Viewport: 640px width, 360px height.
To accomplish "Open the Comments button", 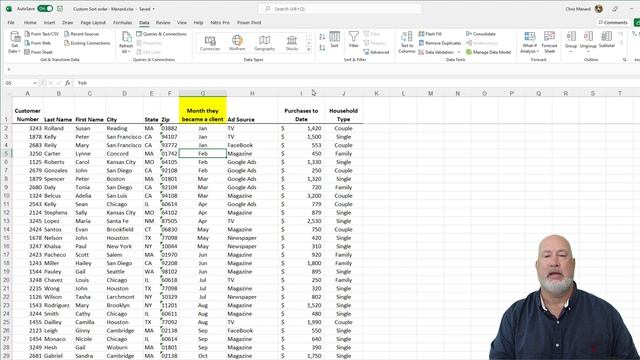I will click(x=612, y=22).
